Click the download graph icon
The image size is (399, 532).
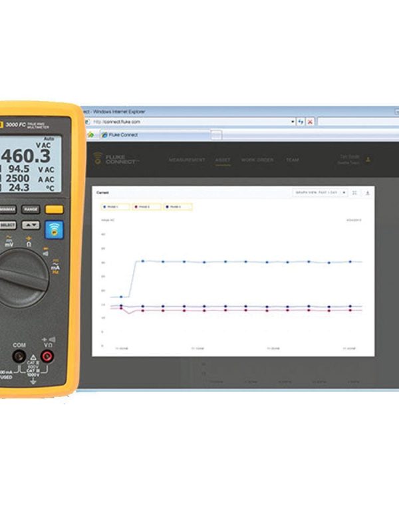(368, 193)
